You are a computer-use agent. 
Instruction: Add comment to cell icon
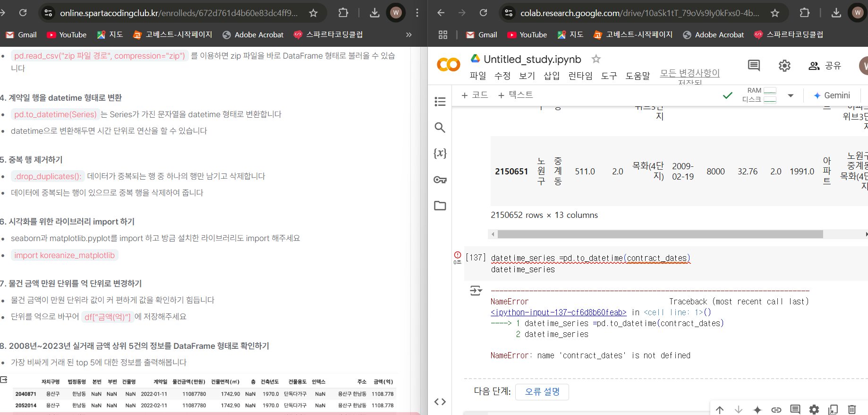coord(795,410)
